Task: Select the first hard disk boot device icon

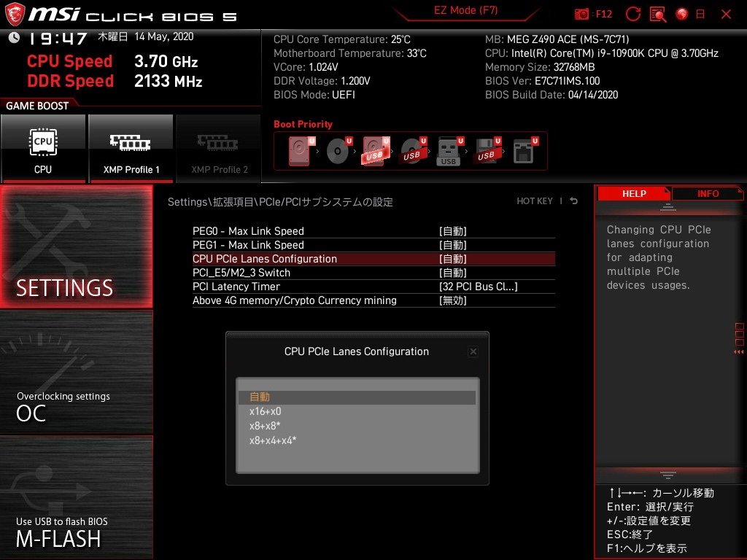Action: click(301, 151)
